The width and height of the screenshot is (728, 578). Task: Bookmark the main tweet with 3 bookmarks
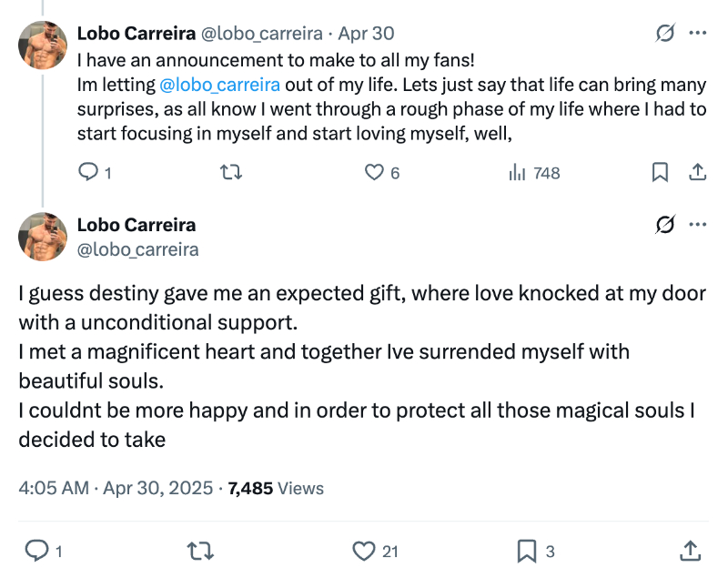click(x=527, y=550)
